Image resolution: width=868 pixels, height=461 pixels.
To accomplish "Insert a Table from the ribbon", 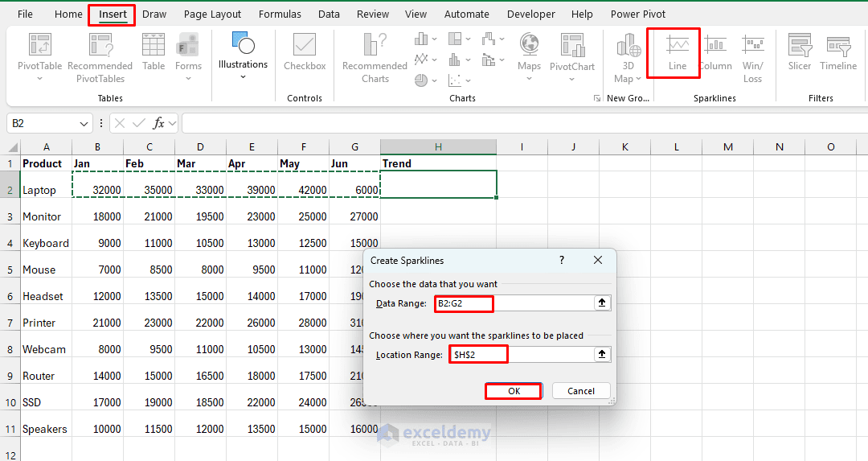I will (x=154, y=52).
